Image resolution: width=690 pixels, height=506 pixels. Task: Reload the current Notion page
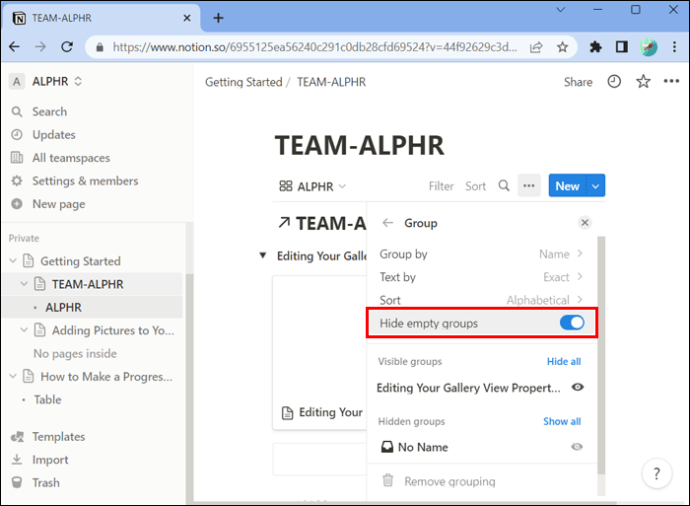67,47
